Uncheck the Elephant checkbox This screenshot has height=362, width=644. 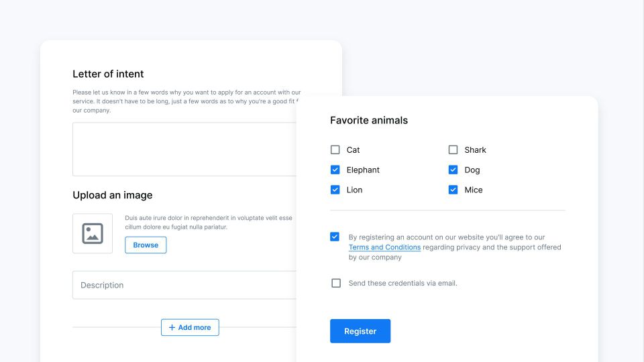point(335,170)
